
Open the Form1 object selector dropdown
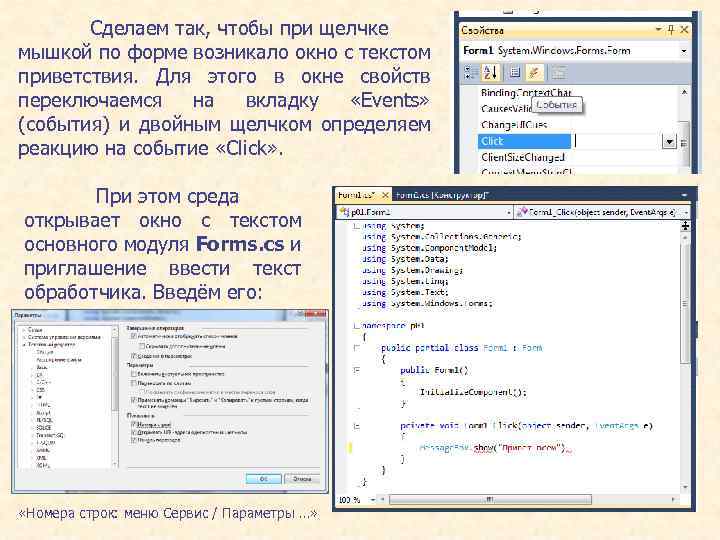coord(684,51)
